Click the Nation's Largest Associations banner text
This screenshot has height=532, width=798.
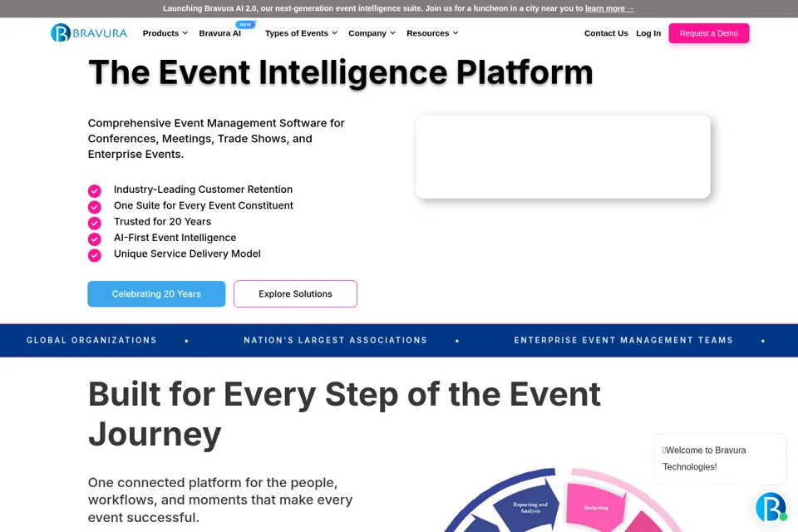point(335,340)
